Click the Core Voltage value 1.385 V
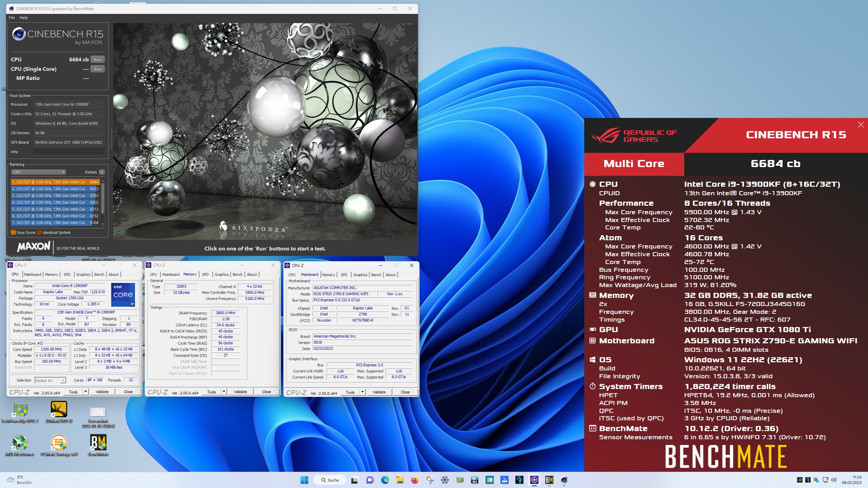Viewport: 868px width, 488px height. click(93, 304)
